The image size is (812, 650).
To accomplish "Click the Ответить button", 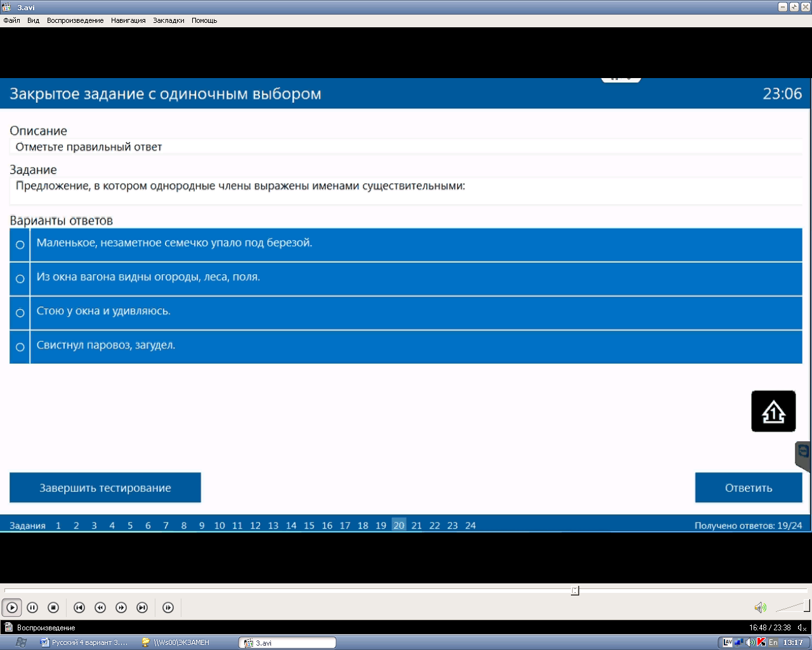I will pos(749,487).
